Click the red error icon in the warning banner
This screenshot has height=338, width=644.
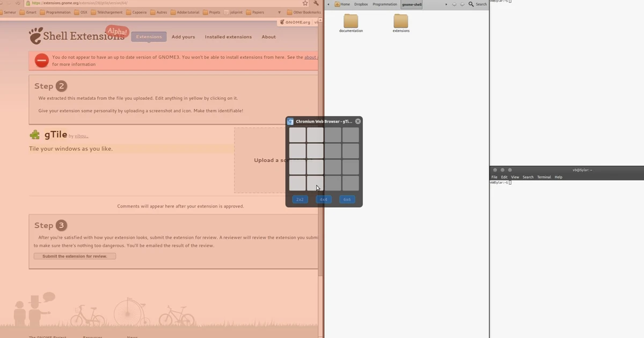coord(41,61)
